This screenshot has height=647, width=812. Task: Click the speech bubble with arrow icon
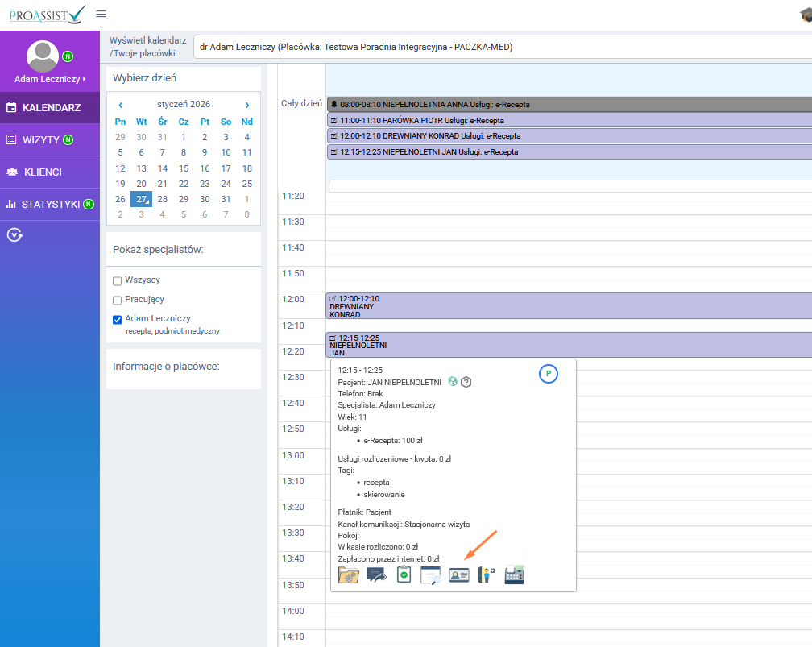[376, 575]
